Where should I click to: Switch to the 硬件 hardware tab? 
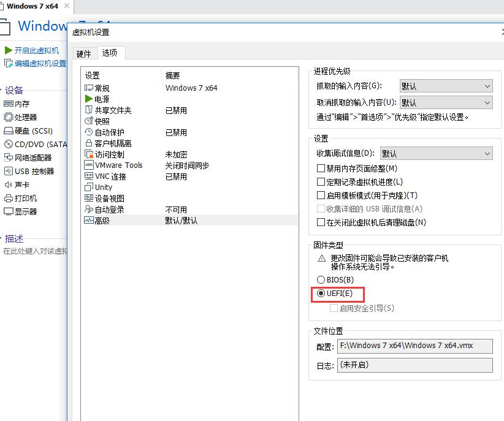(x=84, y=54)
